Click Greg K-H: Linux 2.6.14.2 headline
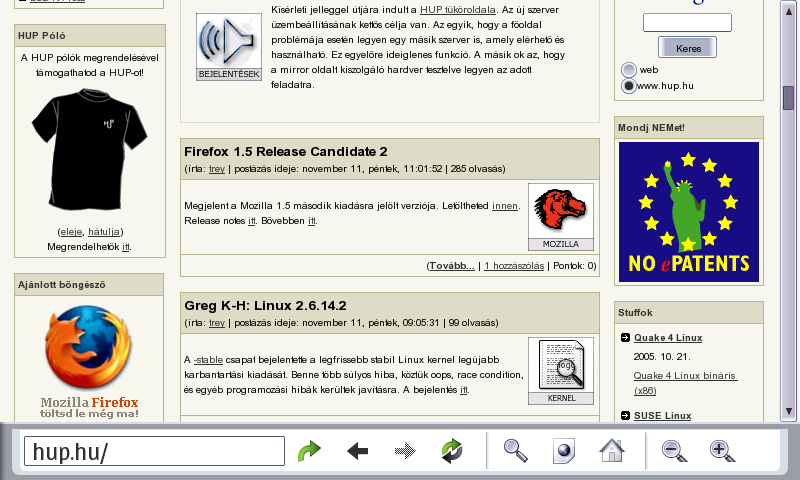Screen dimensions: 800x480 [x=265, y=306]
